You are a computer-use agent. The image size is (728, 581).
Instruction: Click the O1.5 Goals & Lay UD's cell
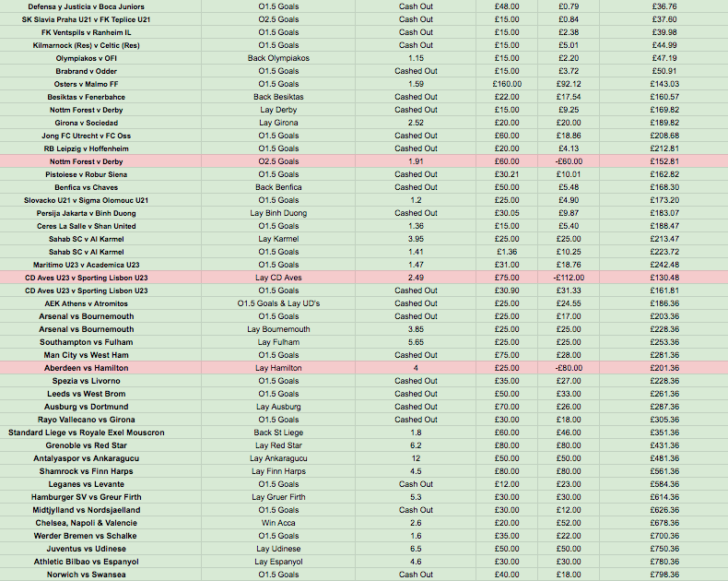278,303
